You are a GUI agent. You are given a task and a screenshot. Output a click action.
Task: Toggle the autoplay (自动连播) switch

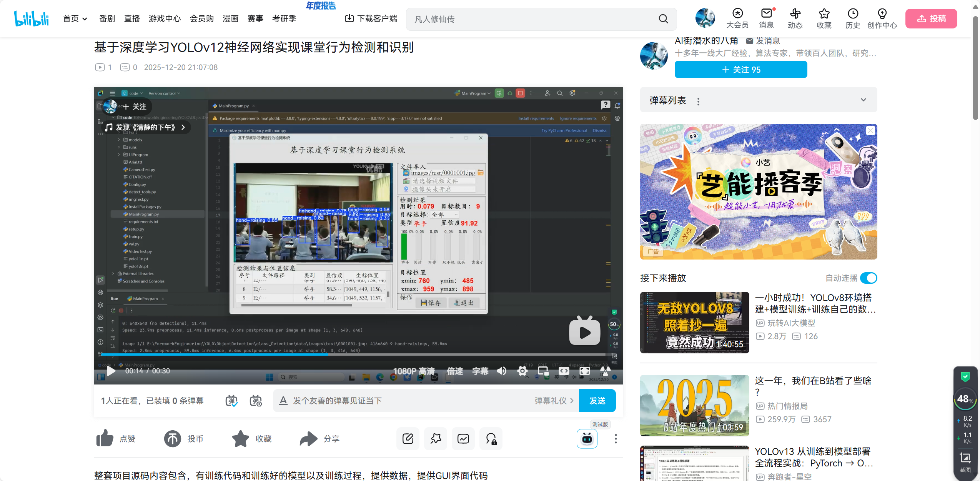[x=869, y=278]
